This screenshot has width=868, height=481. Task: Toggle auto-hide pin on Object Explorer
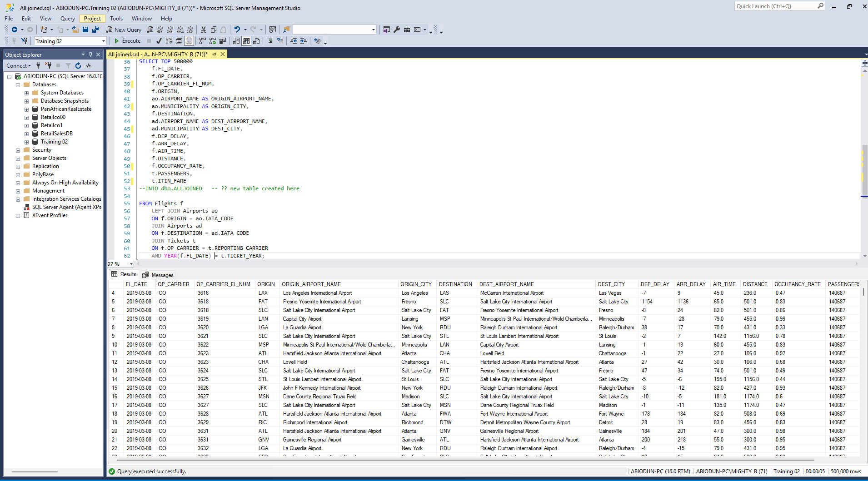[90, 55]
